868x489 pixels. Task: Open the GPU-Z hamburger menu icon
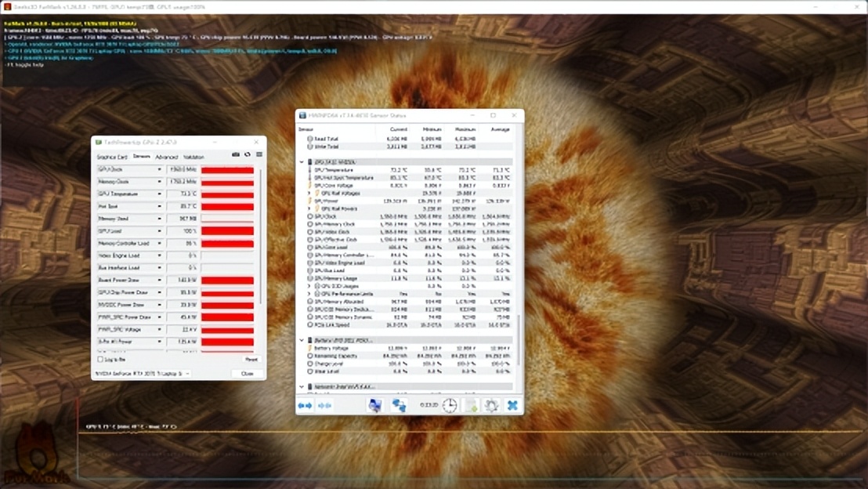click(x=259, y=154)
